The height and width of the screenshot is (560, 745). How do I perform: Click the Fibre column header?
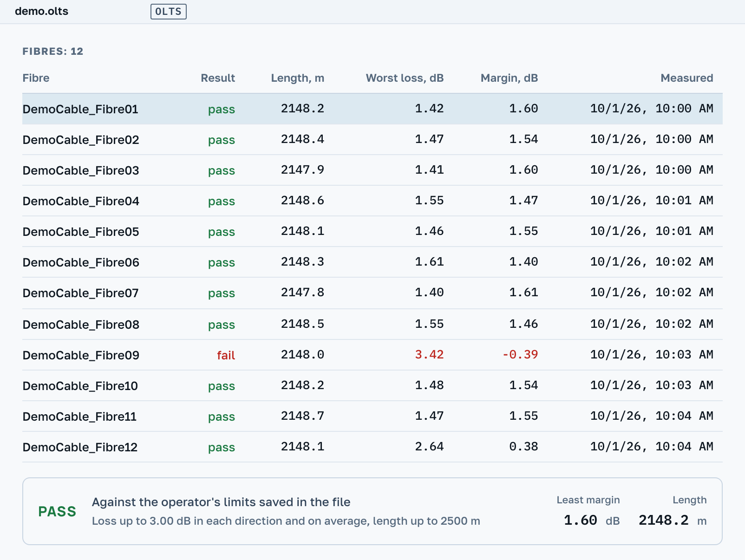36,78
